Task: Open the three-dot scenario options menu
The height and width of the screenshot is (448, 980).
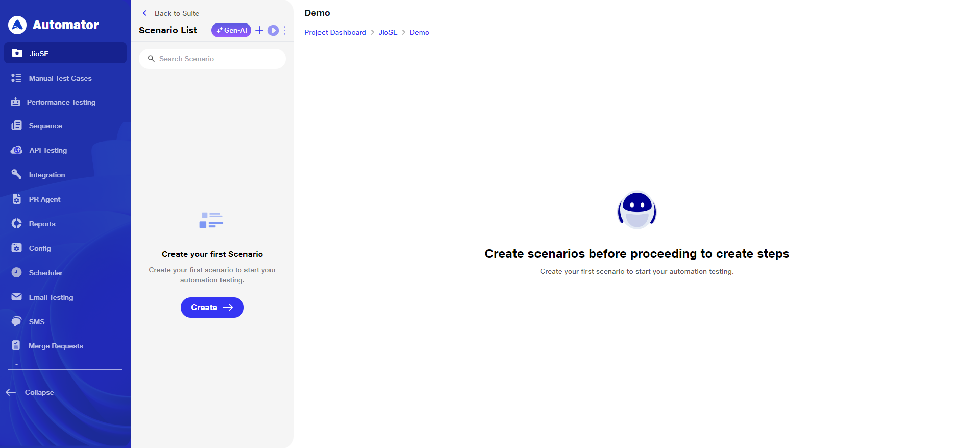Action: (x=284, y=30)
